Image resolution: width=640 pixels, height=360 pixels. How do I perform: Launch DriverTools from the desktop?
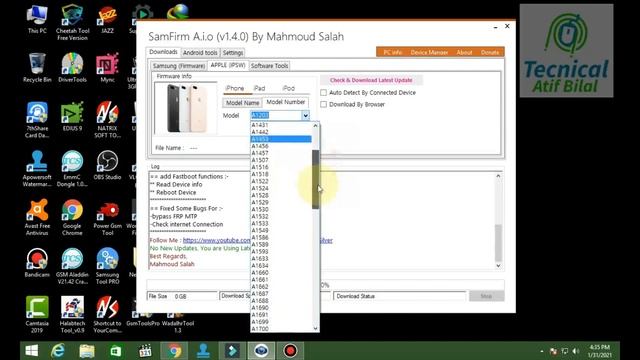[72, 68]
